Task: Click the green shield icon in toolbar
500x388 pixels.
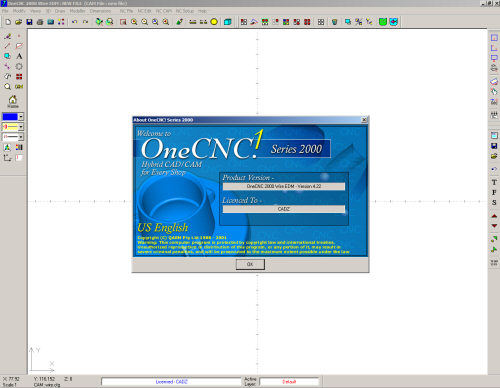Action: coord(383,22)
